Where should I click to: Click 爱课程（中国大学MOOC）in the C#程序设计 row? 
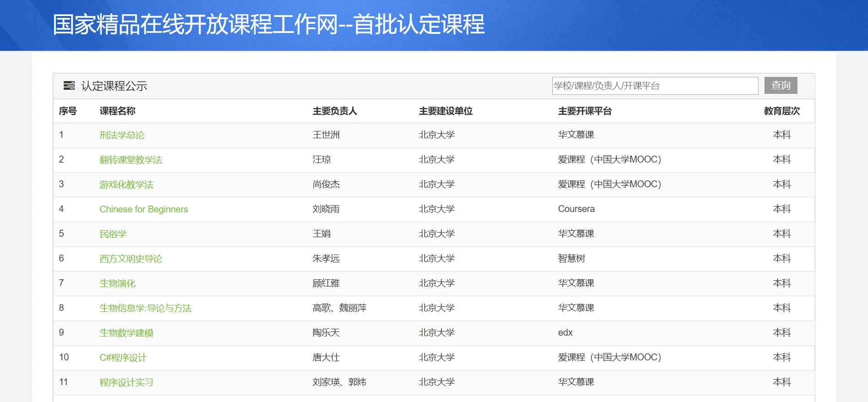pos(610,357)
